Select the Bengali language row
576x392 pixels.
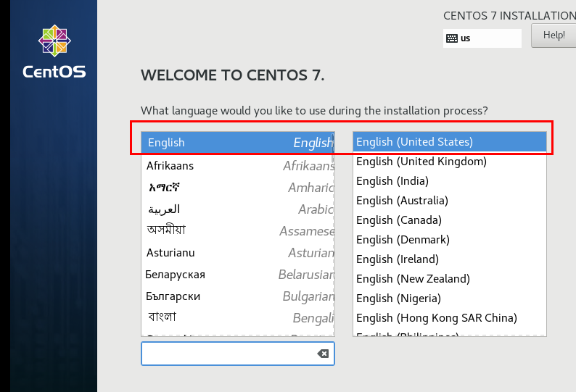click(x=237, y=317)
